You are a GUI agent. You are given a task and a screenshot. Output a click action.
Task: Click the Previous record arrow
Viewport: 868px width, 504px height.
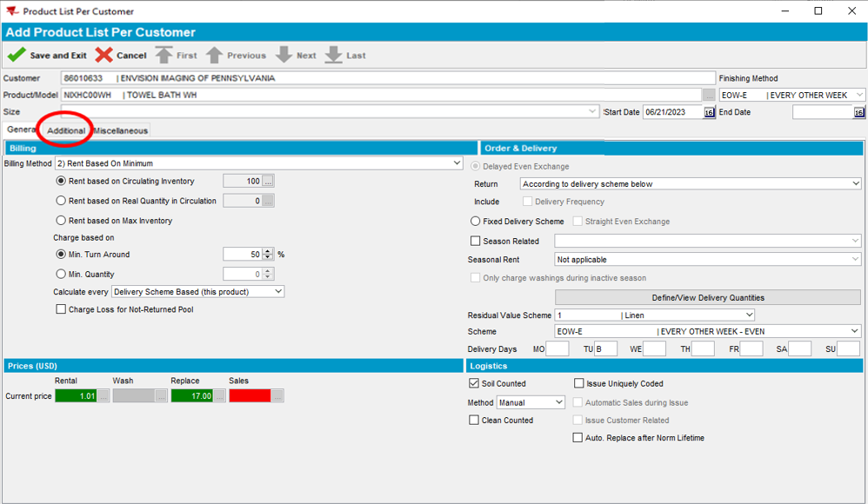(x=215, y=55)
